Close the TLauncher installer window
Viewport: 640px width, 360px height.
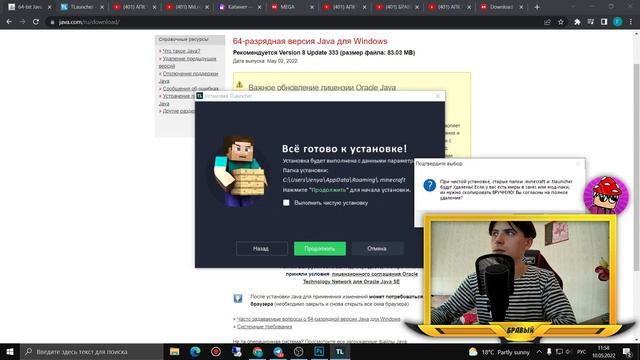tap(438, 96)
